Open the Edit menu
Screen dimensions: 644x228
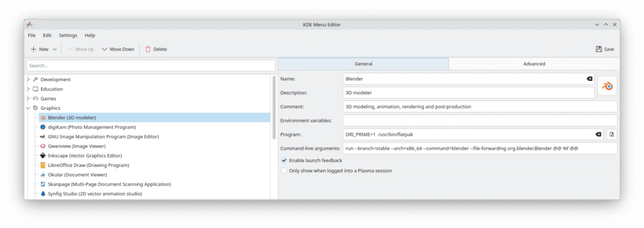pos(47,35)
